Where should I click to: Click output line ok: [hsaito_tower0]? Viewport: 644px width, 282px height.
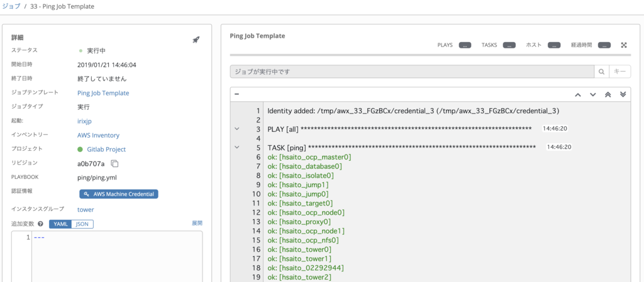tap(299, 249)
